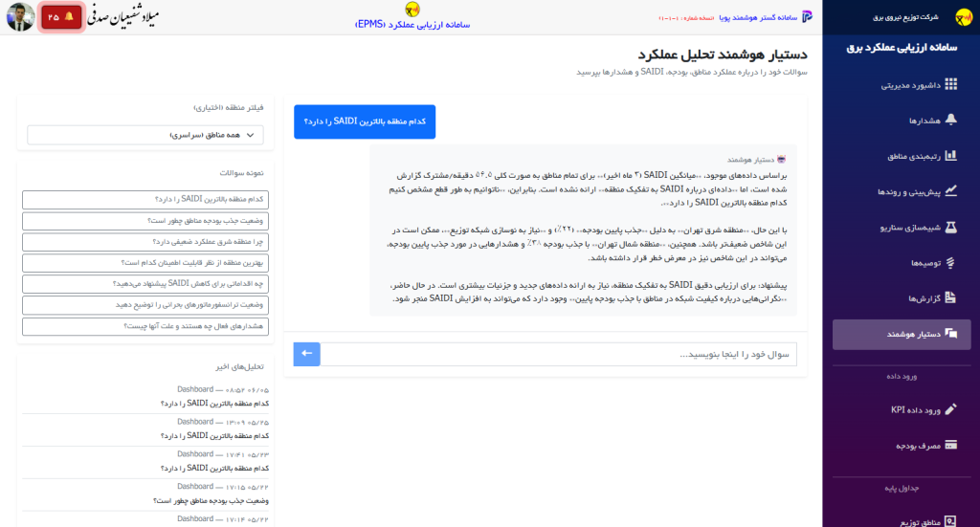
Task: Open the region filter dropdown 'همه مناطق (سراسری)'
Action: pos(145,135)
